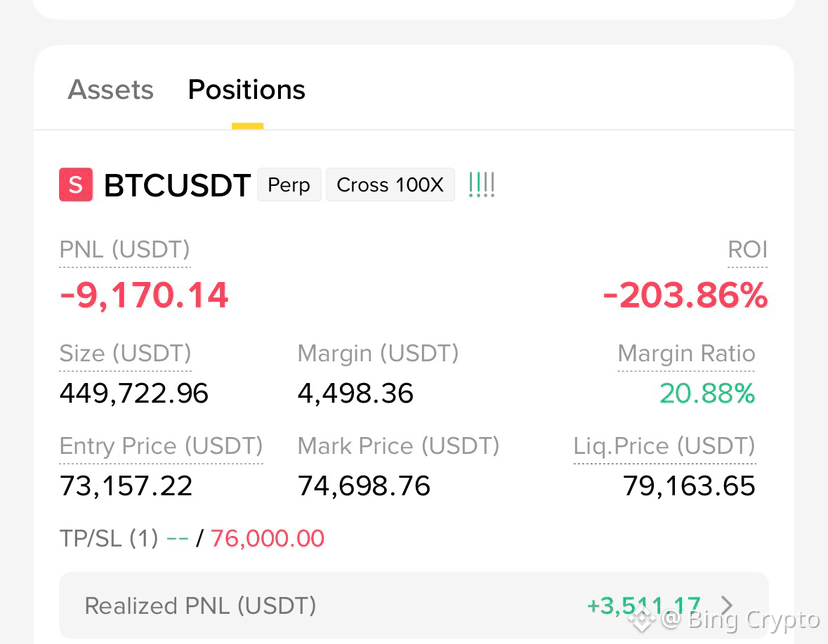Tap the Size (USDT) label
Viewport: 828px width, 644px height.
click(x=125, y=353)
